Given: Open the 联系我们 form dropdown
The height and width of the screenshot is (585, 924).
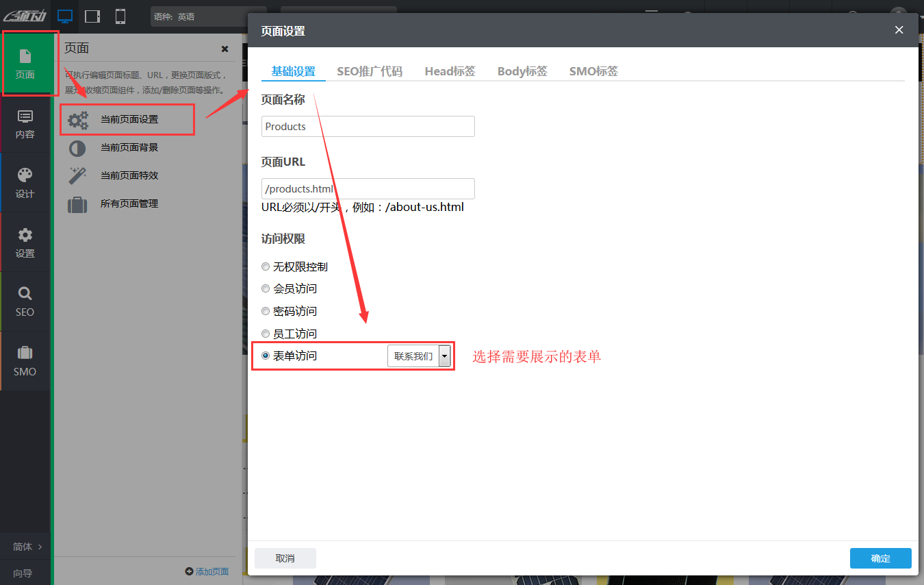Looking at the screenshot, I should coord(445,356).
